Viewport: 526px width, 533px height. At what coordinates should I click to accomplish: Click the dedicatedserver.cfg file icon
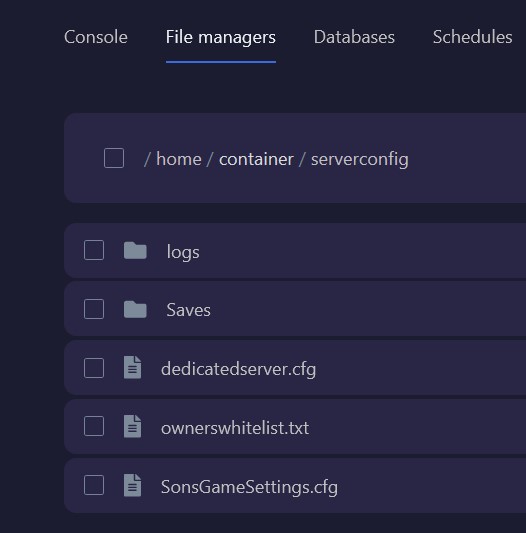click(x=132, y=367)
